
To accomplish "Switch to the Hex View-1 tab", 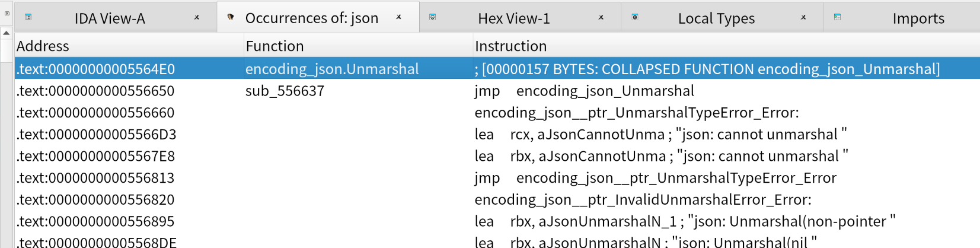I will [513, 18].
